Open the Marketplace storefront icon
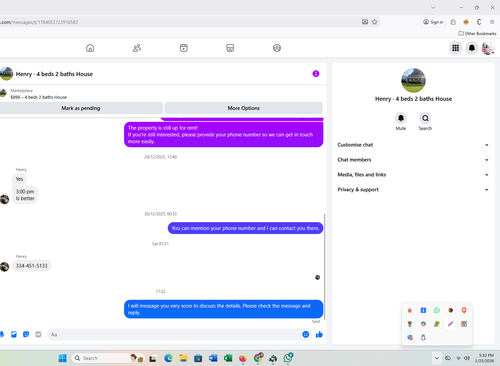 [x=230, y=48]
